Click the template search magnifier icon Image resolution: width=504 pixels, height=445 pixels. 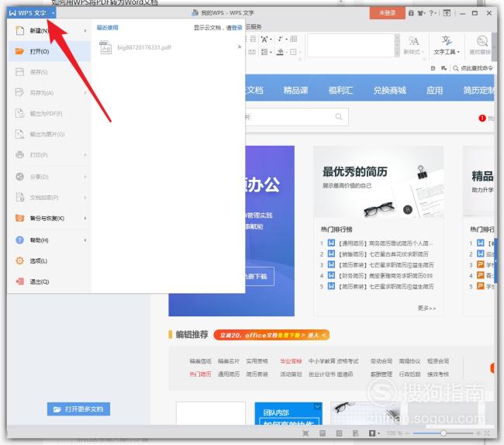tap(339, 116)
